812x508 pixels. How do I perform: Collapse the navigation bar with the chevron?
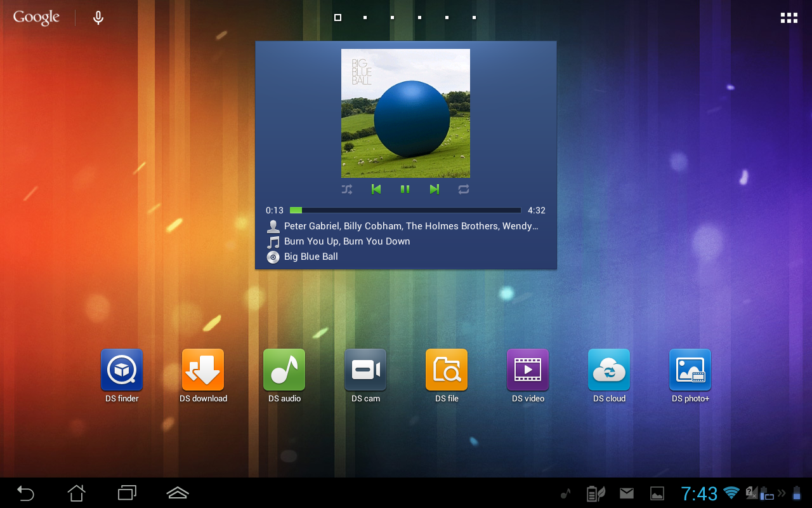click(x=177, y=492)
